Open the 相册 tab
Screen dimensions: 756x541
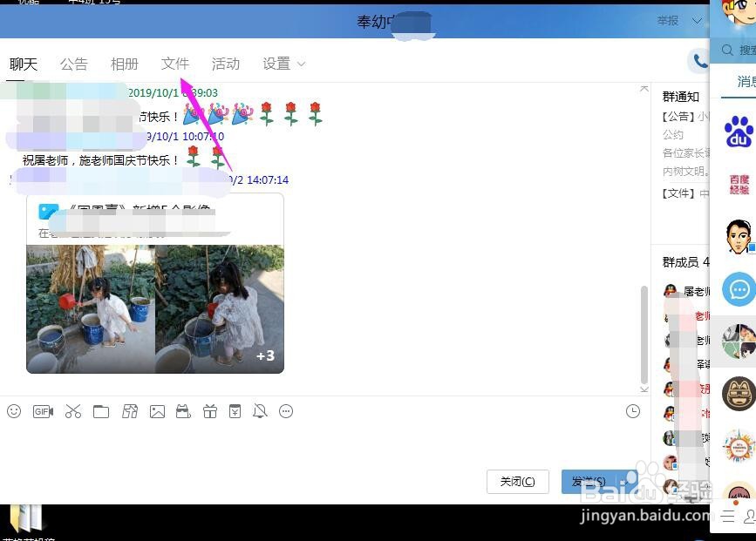[125, 64]
